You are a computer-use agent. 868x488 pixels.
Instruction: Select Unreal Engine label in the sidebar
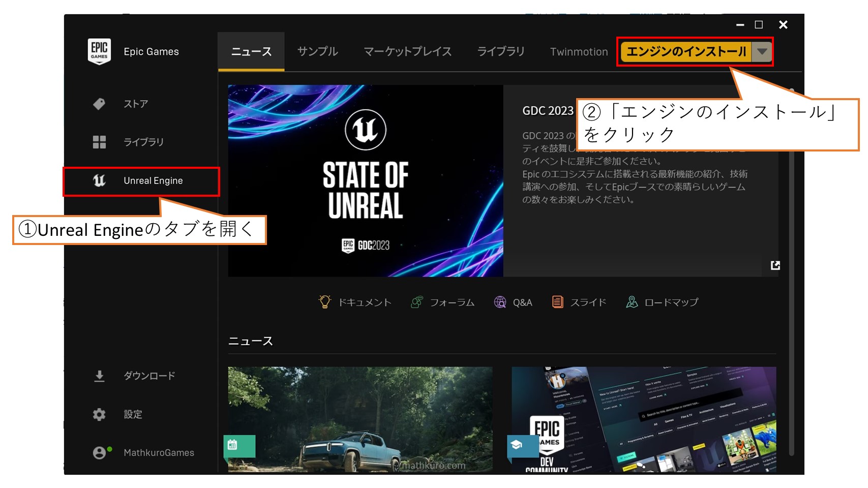click(x=153, y=180)
